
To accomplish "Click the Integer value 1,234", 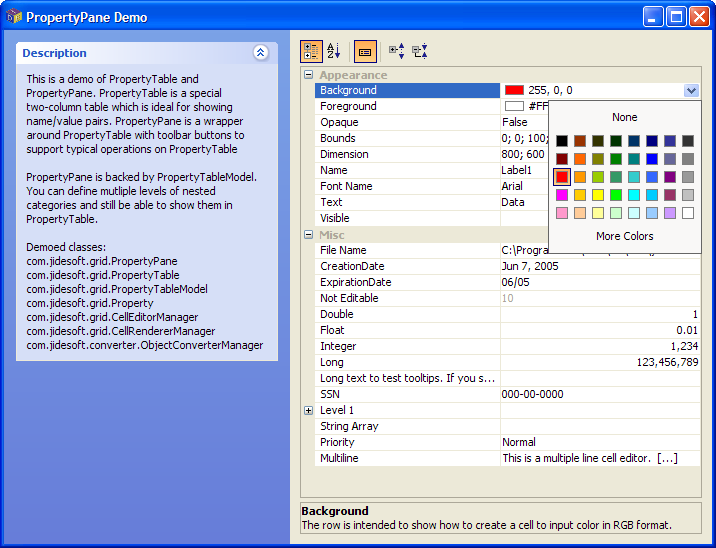I will [x=684, y=346].
